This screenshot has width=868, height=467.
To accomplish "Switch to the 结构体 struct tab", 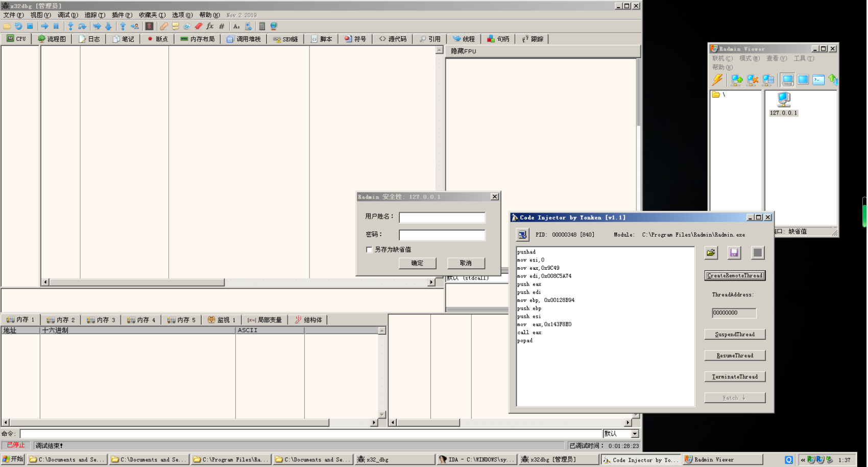I will coord(308,320).
